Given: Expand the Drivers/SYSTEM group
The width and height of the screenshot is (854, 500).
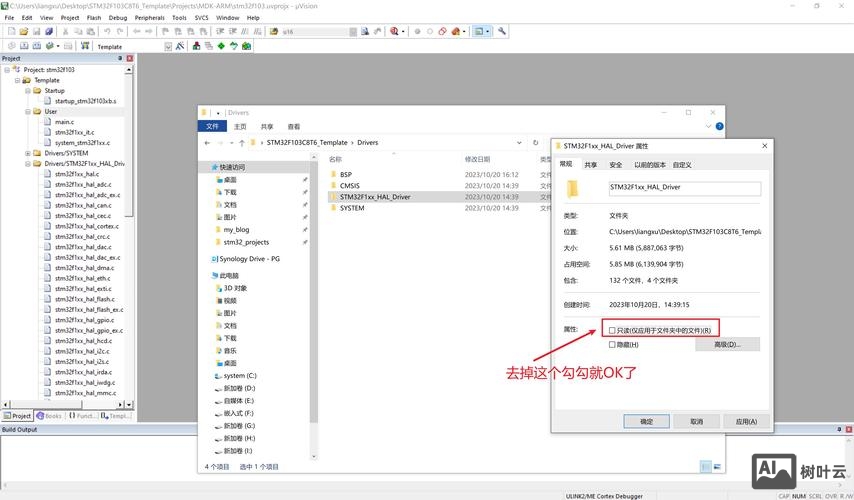Looking at the screenshot, I should 28,153.
